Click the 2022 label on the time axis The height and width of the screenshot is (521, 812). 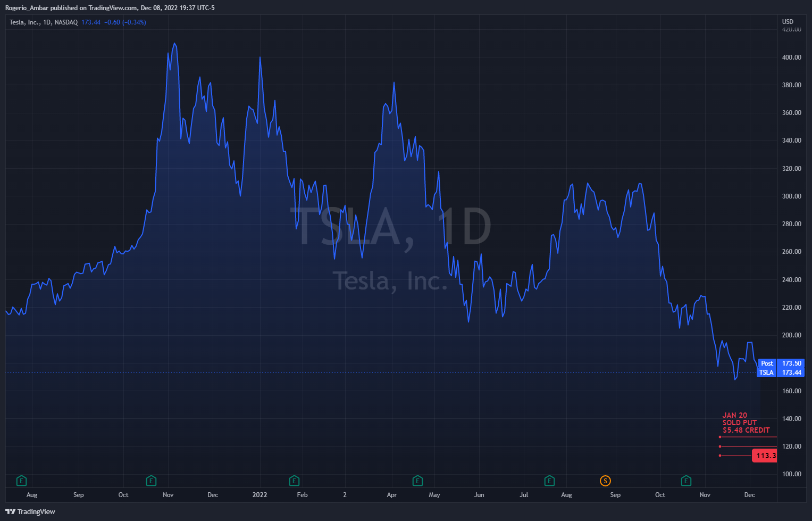tap(259, 495)
